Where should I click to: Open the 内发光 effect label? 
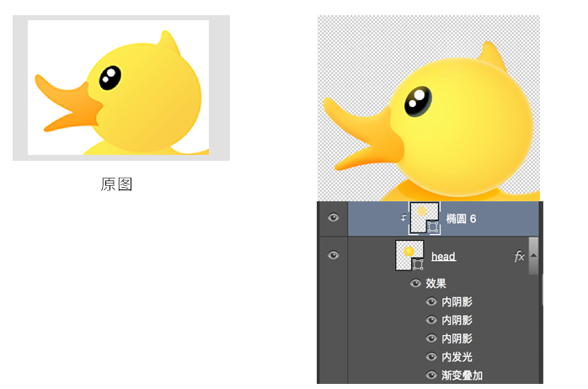pyautogui.click(x=457, y=357)
